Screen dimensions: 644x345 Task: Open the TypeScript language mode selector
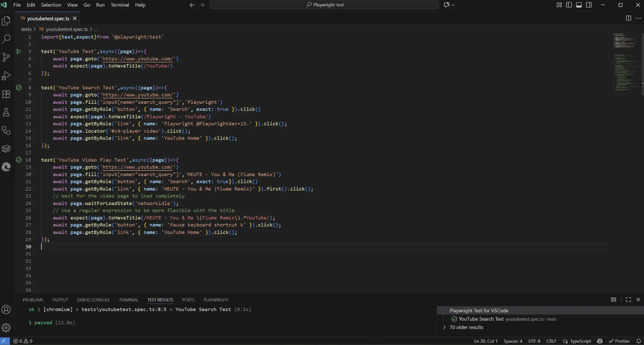[577, 341]
